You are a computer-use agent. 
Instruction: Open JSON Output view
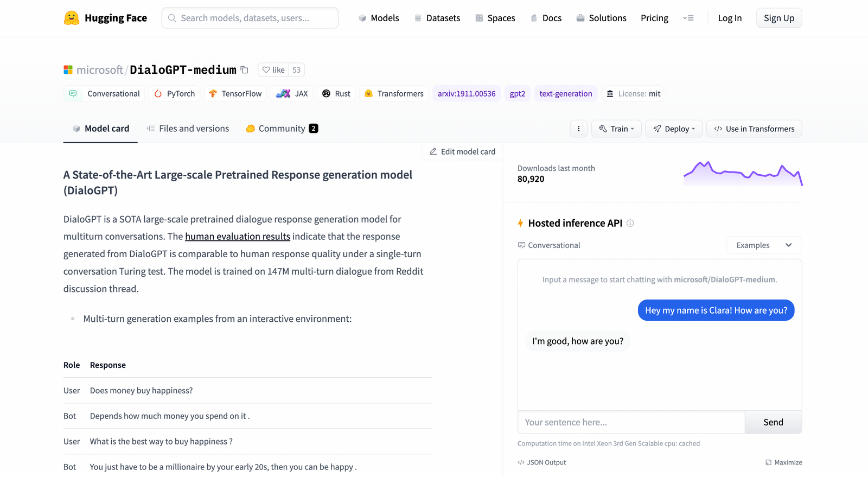coord(542,462)
